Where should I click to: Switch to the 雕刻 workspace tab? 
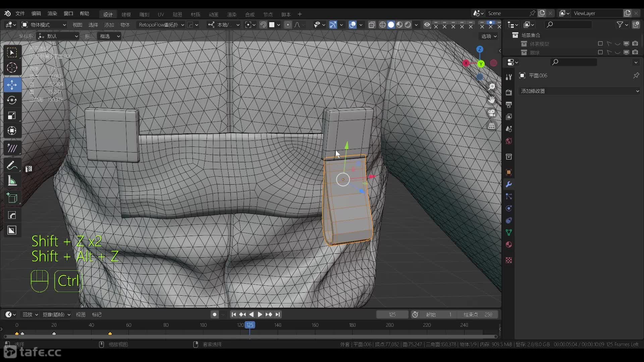click(x=144, y=14)
